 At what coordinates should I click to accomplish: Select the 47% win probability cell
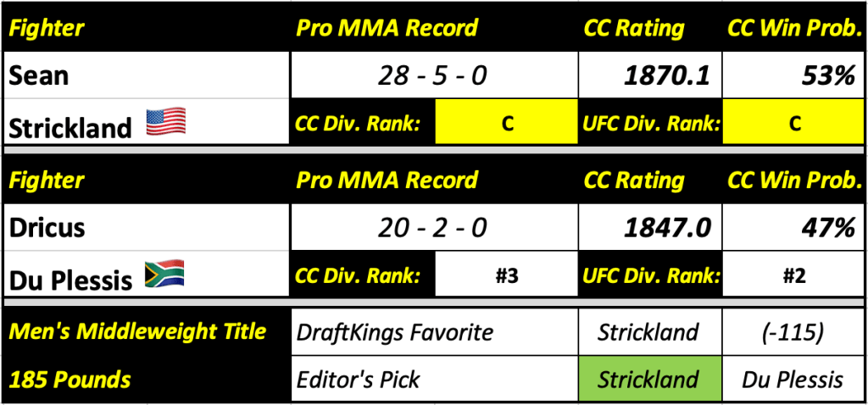(794, 227)
